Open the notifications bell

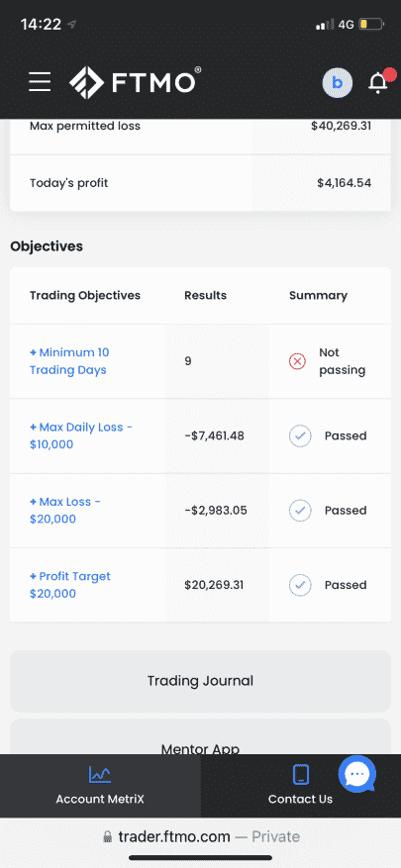(x=378, y=82)
